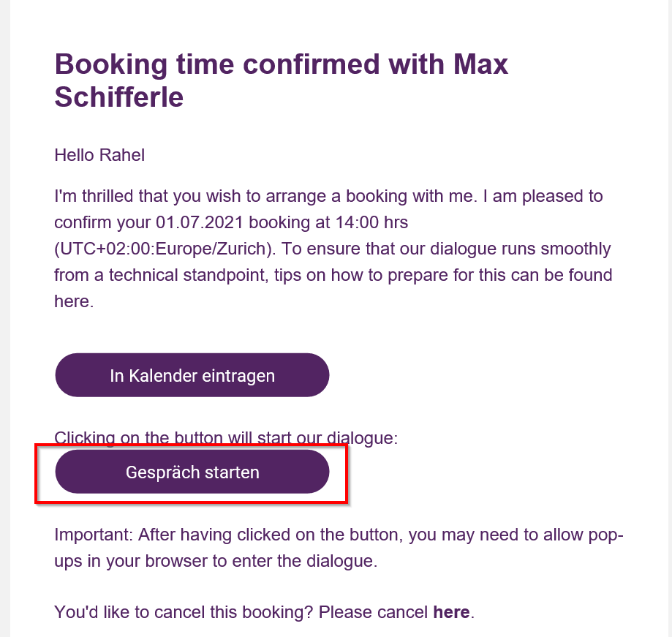
Task: Click the "01.07.2021" booking date text
Action: (x=200, y=222)
